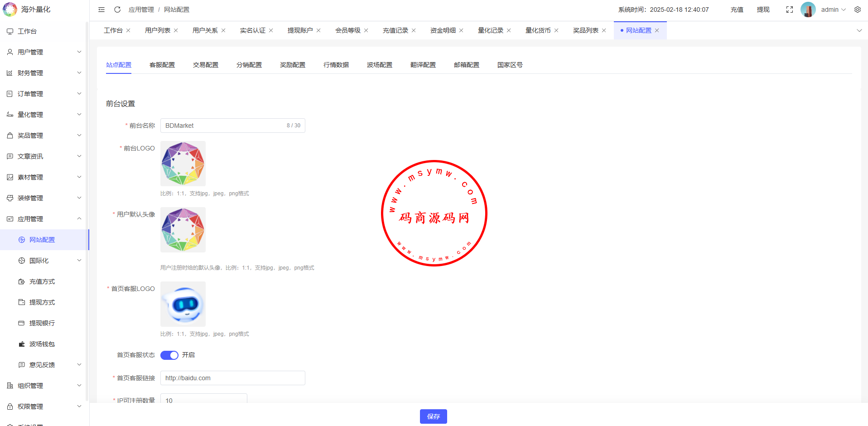Click the 用户管理 person icon
Viewport: 868px width, 426px height.
pyautogui.click(x=10, y=52)
